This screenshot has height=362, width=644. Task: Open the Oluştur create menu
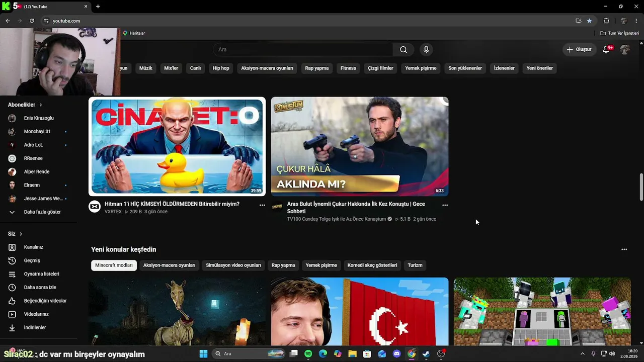coord(580,49)
